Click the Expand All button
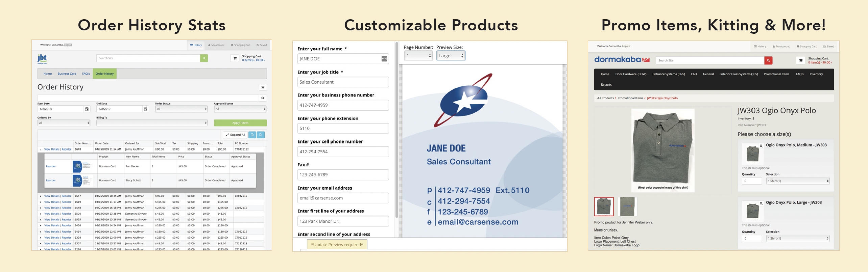Image resolution: width=868 pixels, height=272 pixels. 236,135
